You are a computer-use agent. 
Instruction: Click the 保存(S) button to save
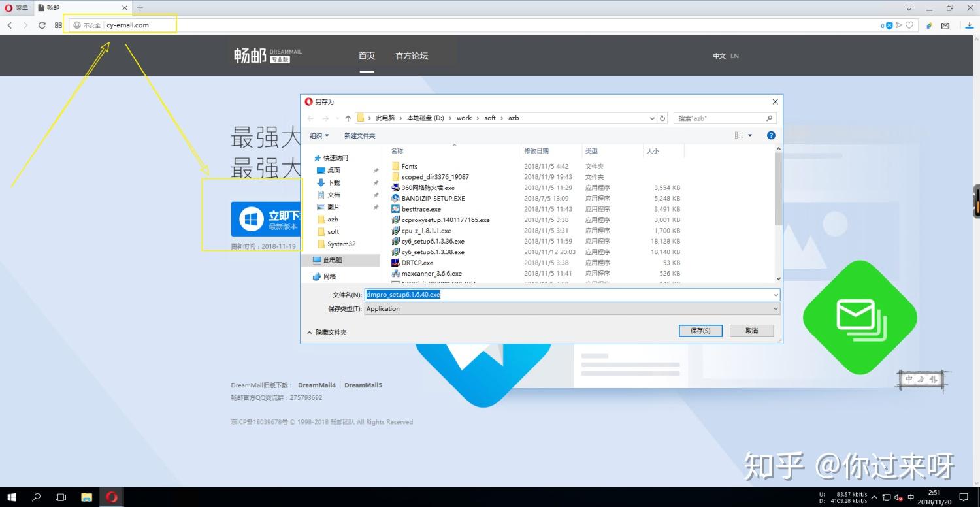[700, 331]
